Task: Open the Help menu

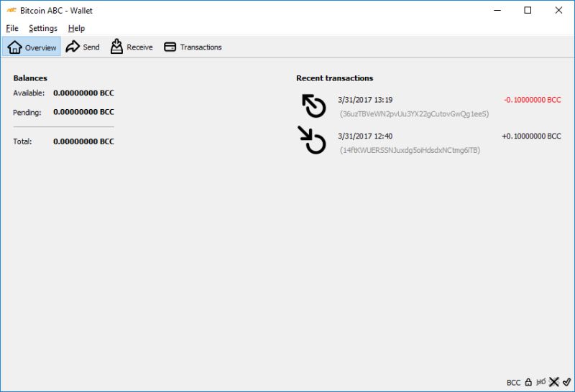Action: [x=76, y=28]
